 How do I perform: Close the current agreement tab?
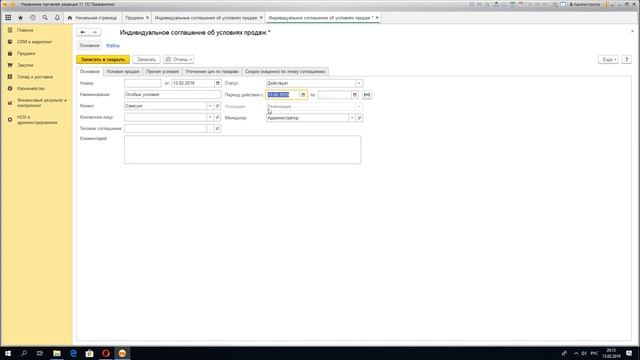(x=377, y=18)
